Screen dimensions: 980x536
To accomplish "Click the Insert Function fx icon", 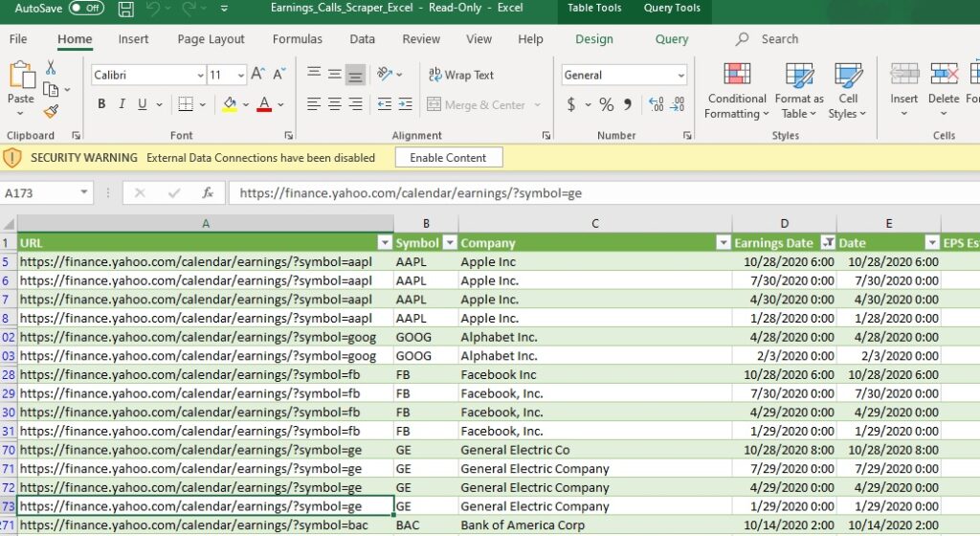I will point(208,193).
